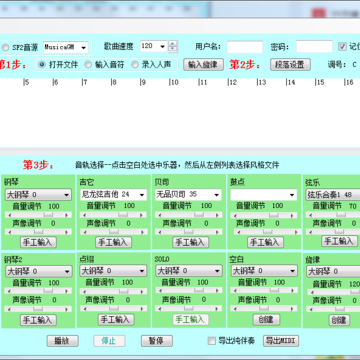
Task: Open the empty 鼓点 track dropdown
Action: pyautogui.click(x=263, y=195)
